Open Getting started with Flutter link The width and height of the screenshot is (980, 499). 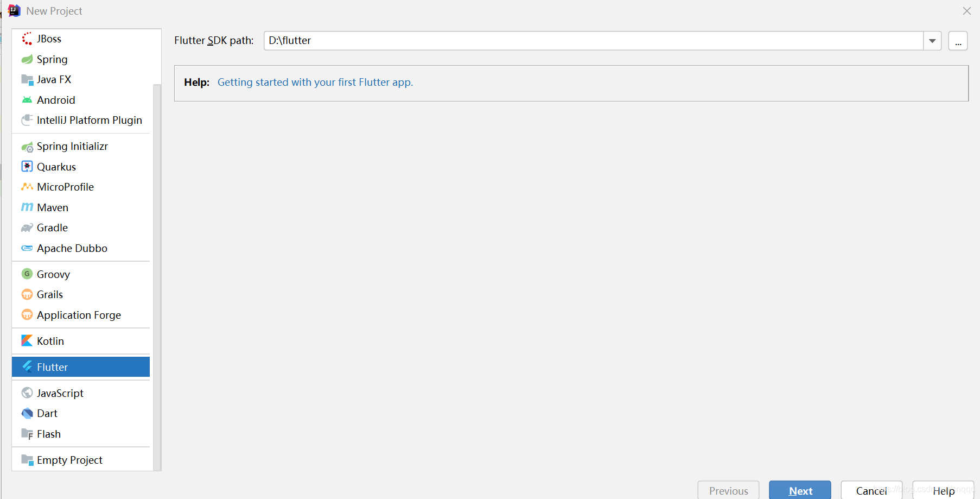click(315, 82)
